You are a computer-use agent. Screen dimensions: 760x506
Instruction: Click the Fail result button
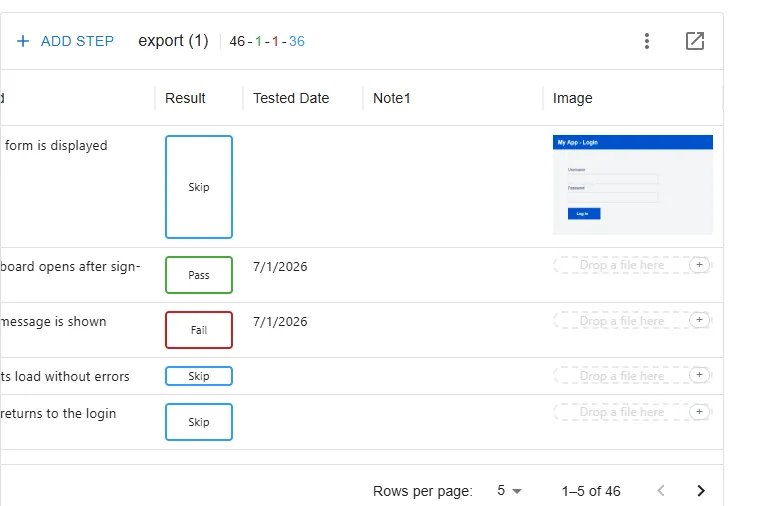click(x=199, y=330)
